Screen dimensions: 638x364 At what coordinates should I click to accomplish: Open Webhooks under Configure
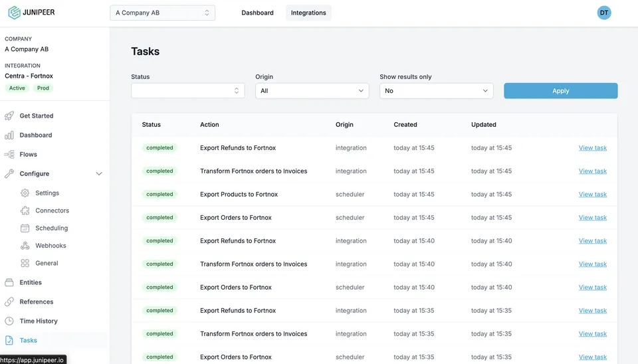pyautogui.click(x=51, y=246)
